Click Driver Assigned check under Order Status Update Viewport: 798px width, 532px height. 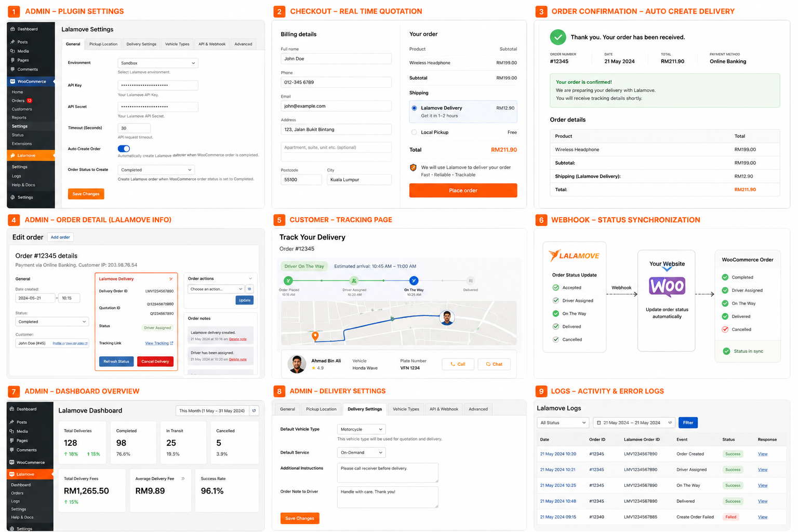[556, 300]
